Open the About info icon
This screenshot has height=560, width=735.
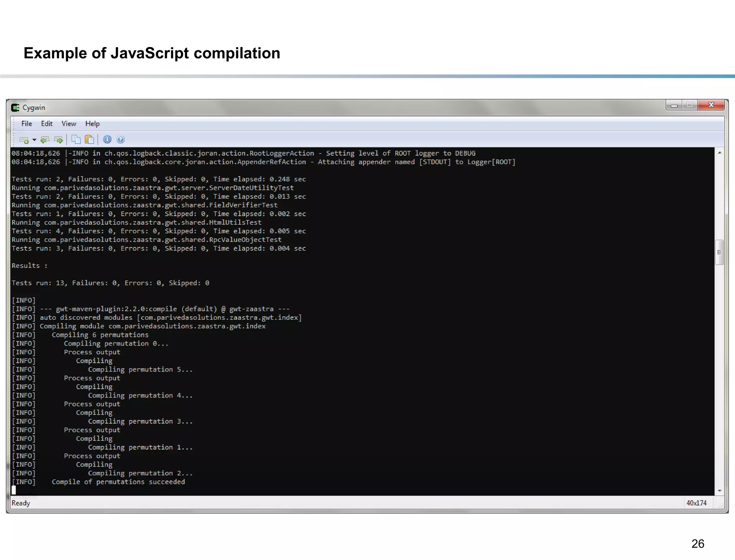pos(107,139)
